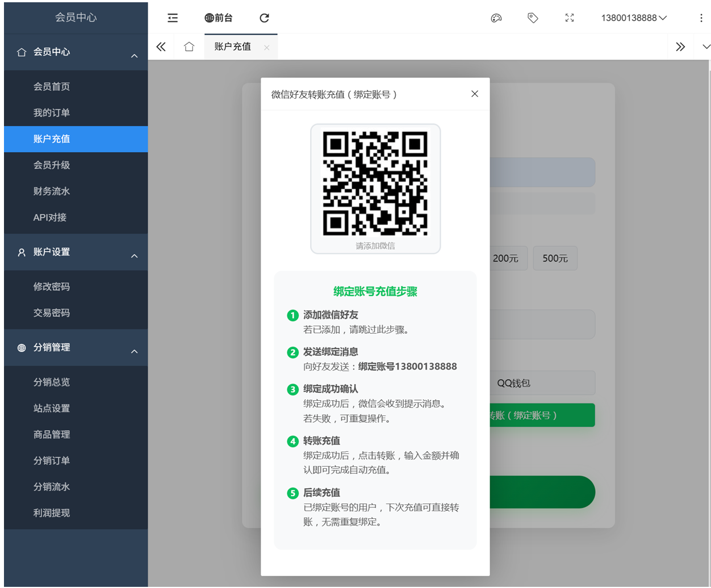The width and height of the screenshot is (711, 588).
Task: Open the vertical three-dot more menu
Action: coord(701,18)
